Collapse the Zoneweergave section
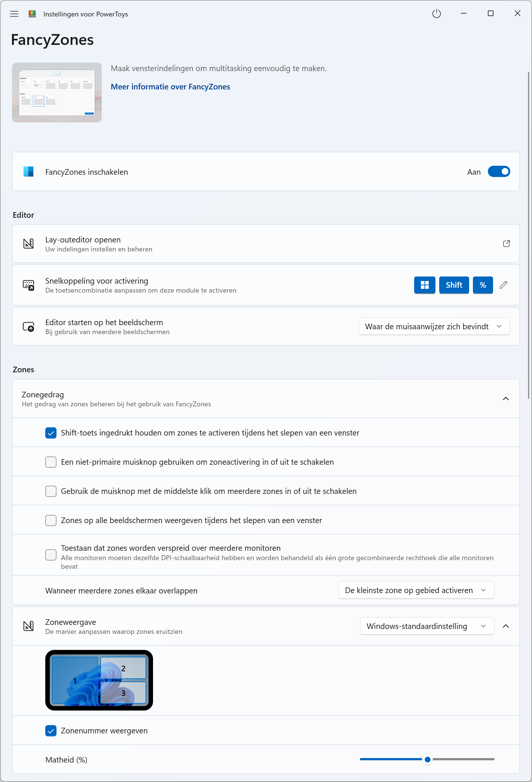 506,626
